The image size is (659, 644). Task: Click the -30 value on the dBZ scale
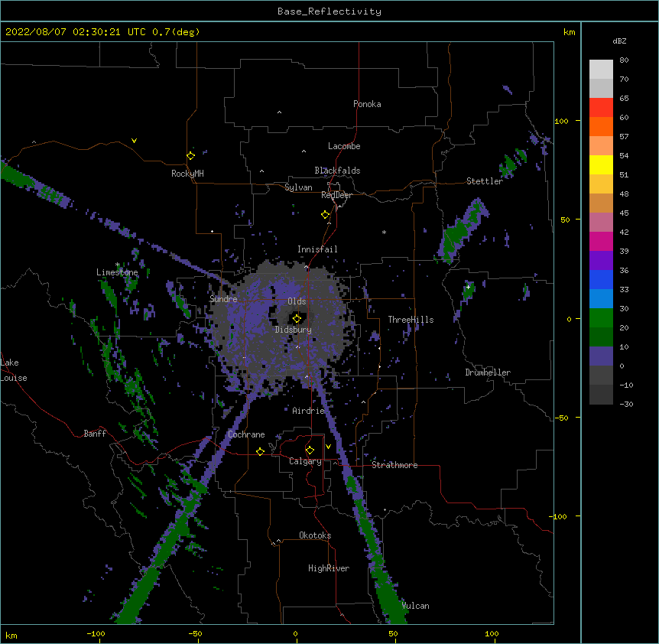(x=626, y=404)
